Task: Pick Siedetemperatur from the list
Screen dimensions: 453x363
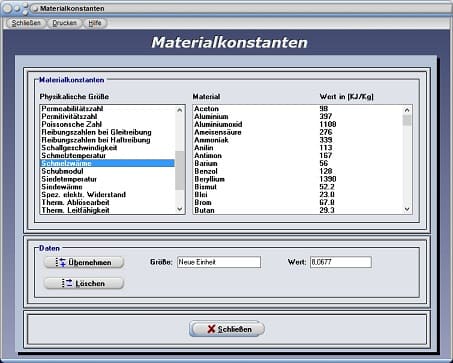Action: (107, 179)
